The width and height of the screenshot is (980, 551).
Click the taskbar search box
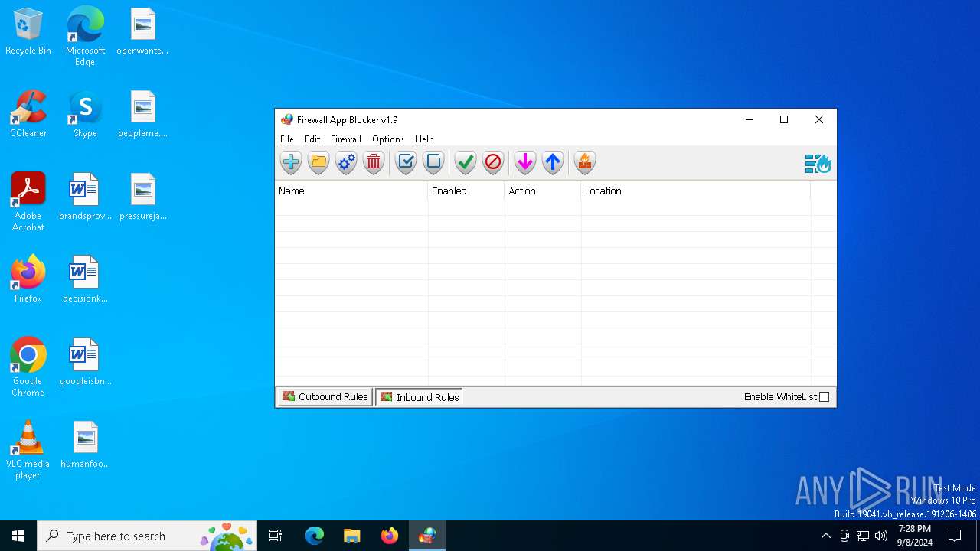click(148, 536)
